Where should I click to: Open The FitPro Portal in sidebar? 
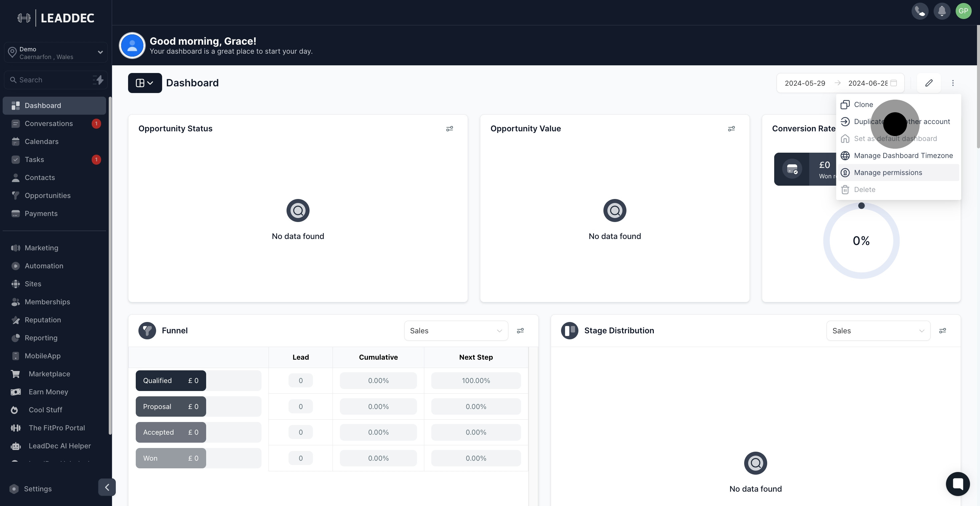(x=54, y=428)
